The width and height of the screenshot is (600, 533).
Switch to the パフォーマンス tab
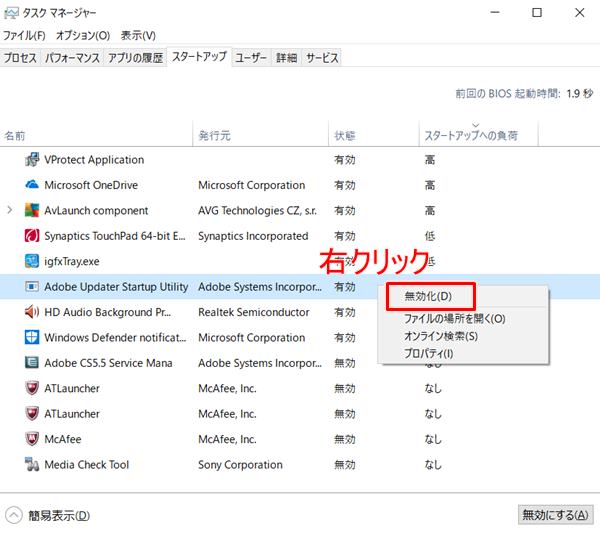coord(72,58)
